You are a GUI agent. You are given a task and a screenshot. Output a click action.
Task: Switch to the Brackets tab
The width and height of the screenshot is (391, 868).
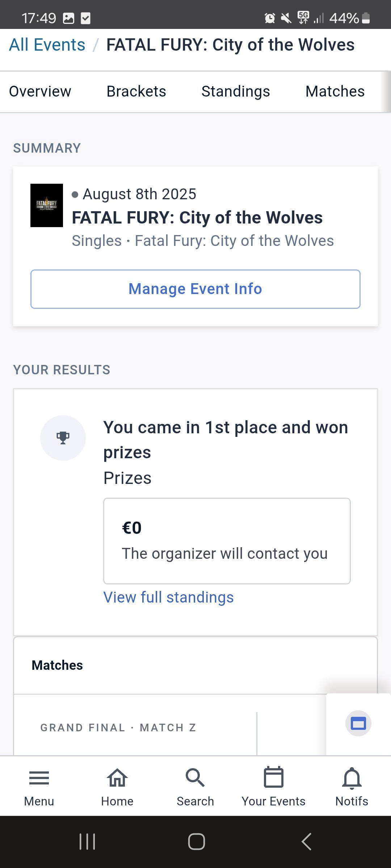pos(136,92)
